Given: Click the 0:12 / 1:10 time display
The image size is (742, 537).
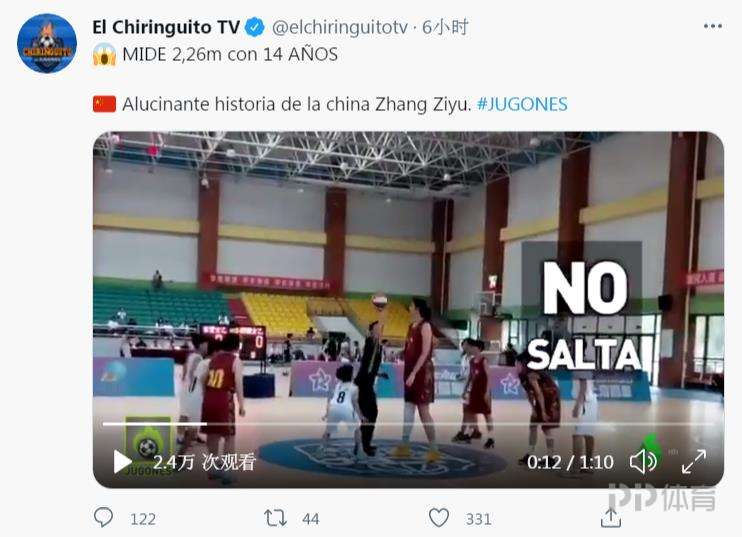Looking at the screenshot, I should click(570, 462).
